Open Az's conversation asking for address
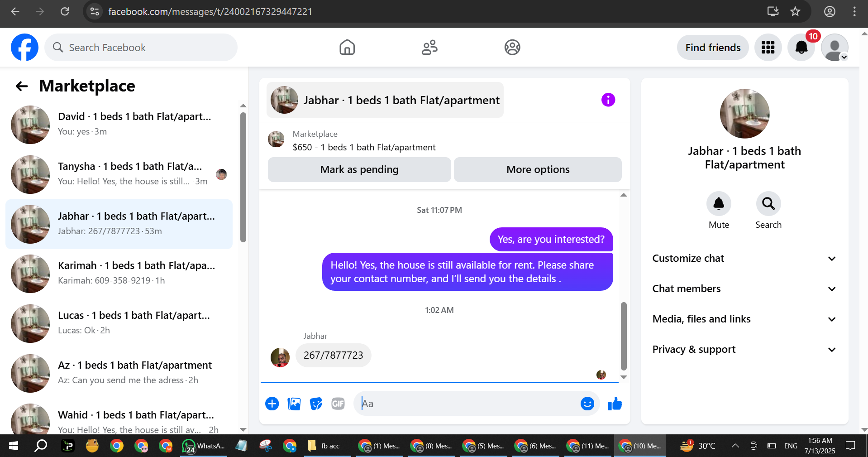 pos(119,373)
